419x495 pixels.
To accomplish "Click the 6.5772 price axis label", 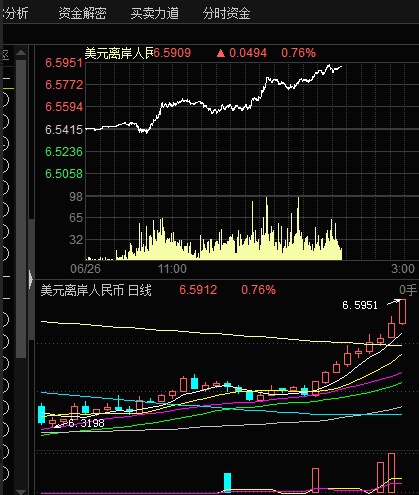I will coord(64,85).
